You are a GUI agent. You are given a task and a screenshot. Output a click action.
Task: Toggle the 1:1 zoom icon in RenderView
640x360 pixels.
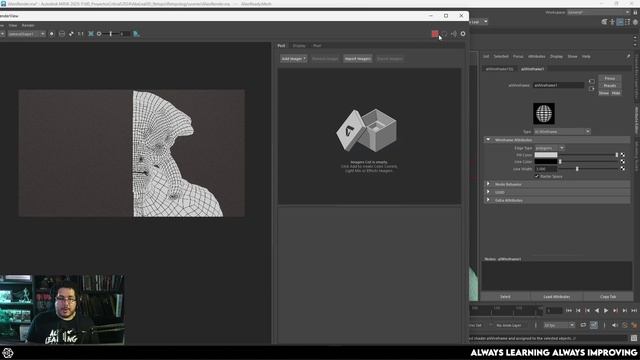(80, 34)
